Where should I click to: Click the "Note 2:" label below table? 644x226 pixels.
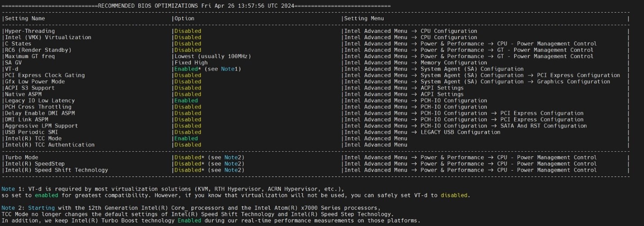[13, 208]
